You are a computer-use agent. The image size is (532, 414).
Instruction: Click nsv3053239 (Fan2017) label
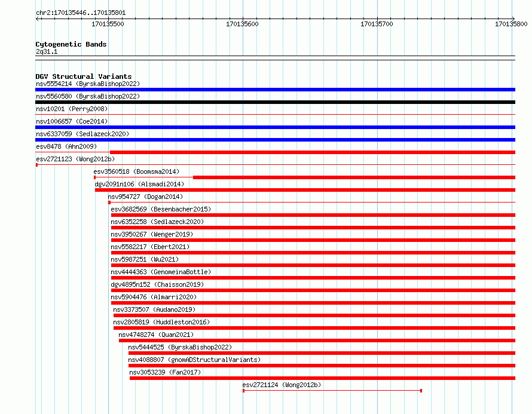click(x=165, y=372)
